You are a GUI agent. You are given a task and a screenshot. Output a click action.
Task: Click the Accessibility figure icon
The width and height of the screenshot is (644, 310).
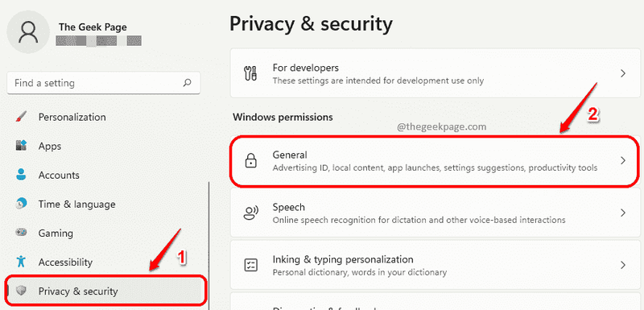click(x=21, y=262)
